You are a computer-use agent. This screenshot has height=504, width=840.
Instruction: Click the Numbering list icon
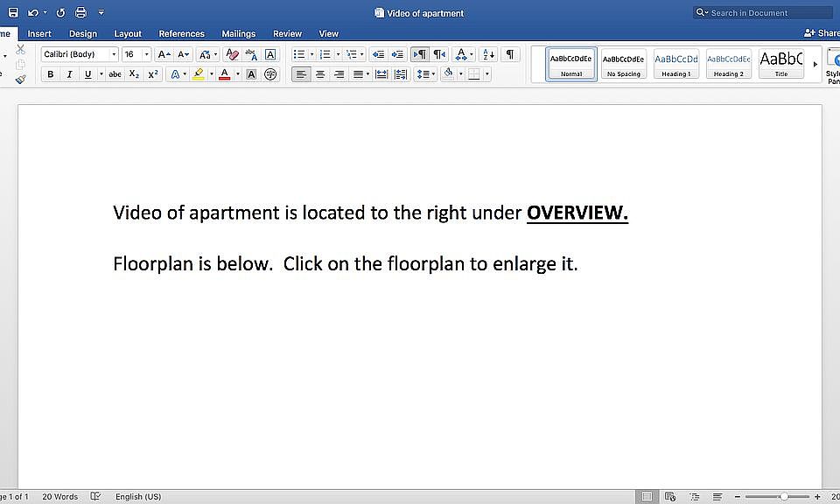(x=325, y=54)
